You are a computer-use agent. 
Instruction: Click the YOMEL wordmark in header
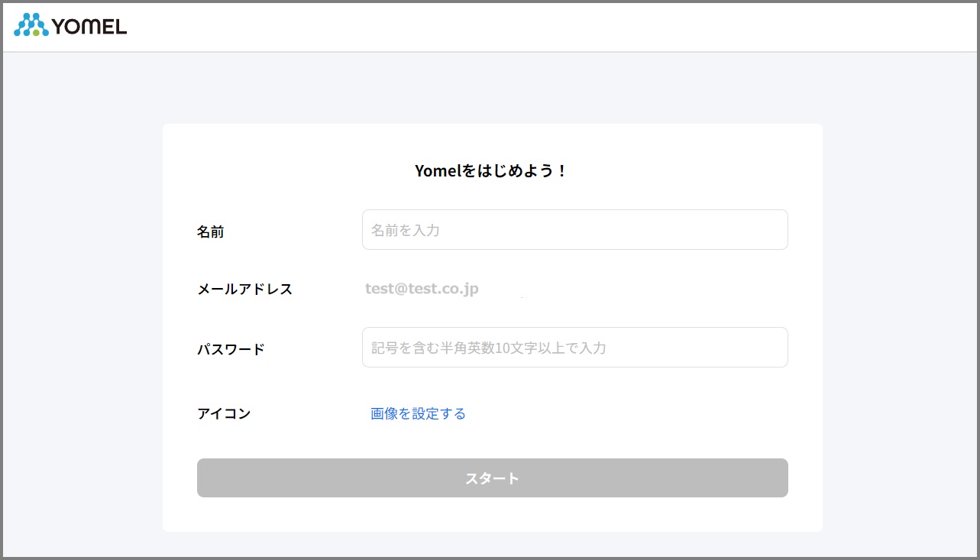tap(89, 27)
